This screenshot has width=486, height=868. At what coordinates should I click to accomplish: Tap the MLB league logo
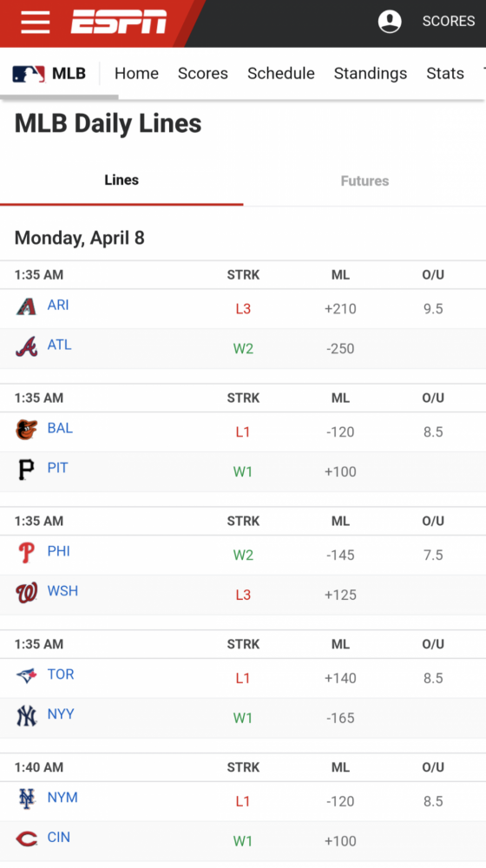click(x=29, y=74)
